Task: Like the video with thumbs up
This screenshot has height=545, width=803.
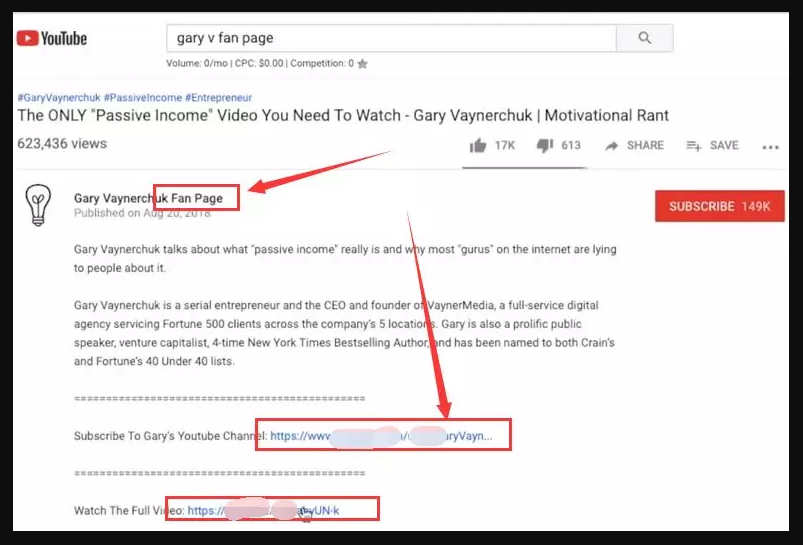Action: pyautogui.click(x=492, y=145)
